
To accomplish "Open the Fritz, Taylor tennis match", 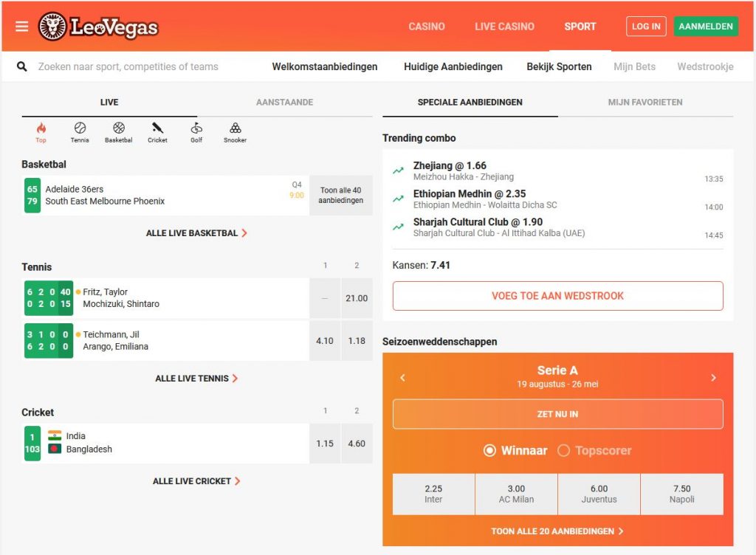I will click(x=166, y=298).
